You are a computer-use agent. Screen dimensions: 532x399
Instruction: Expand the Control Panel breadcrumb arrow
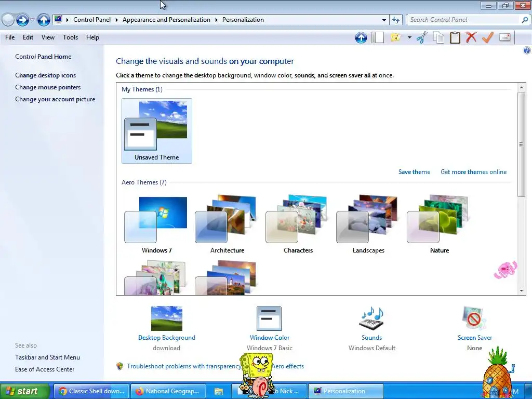coord(116,20)
